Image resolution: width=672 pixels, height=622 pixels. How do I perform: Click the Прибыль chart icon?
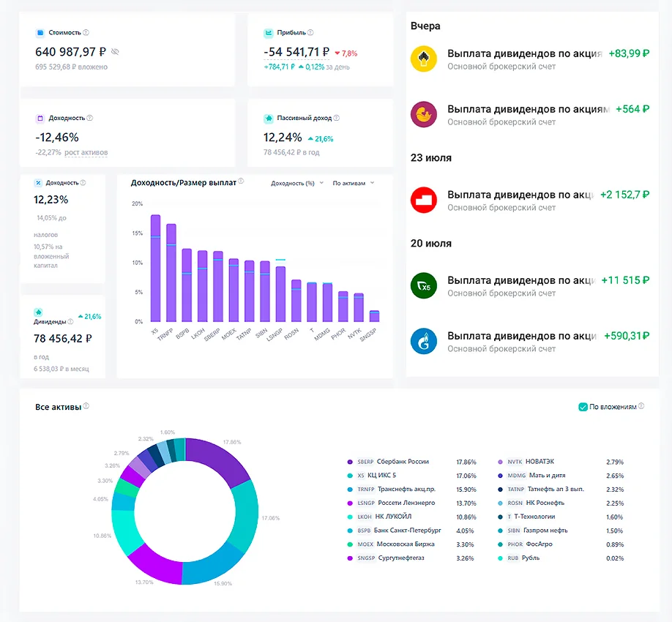click(268, 32)
